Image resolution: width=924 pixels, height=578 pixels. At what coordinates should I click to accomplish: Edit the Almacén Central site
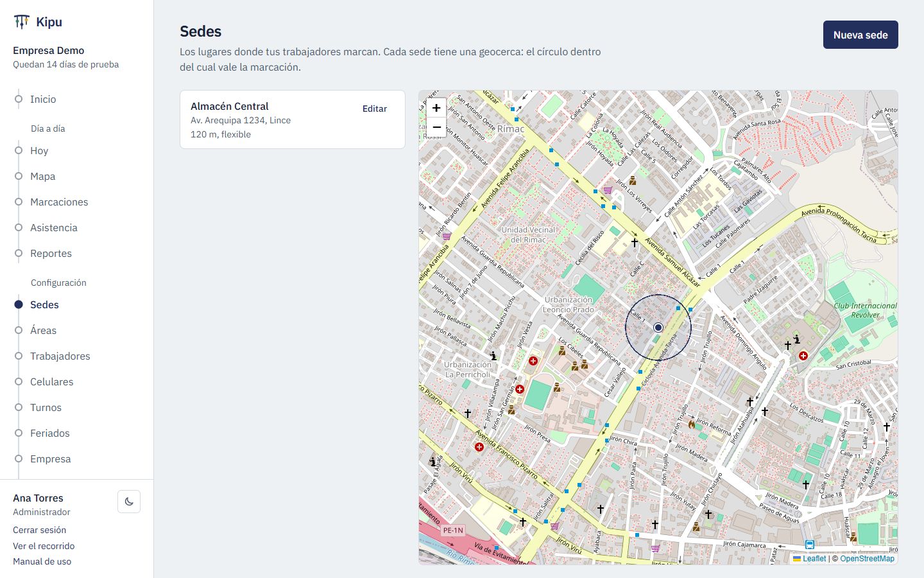coord(375,109)
